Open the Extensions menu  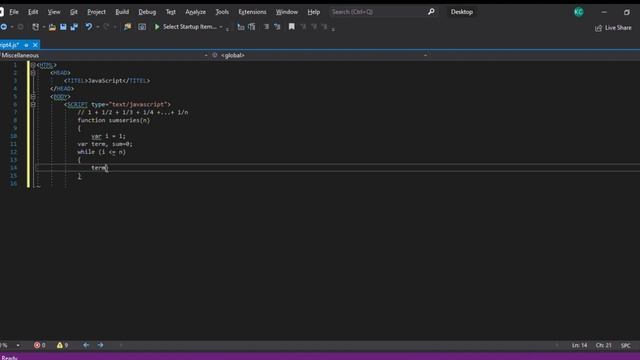[252, 12]
